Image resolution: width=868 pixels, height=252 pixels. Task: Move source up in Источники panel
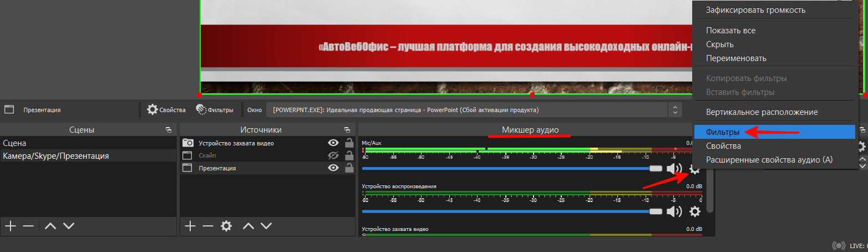[248, 226]
